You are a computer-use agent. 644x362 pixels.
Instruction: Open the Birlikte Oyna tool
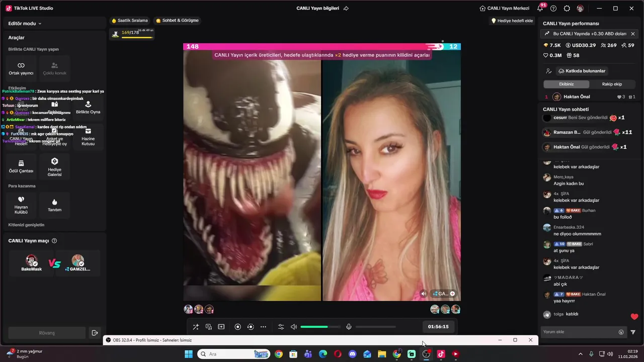(x=88, y=108)
